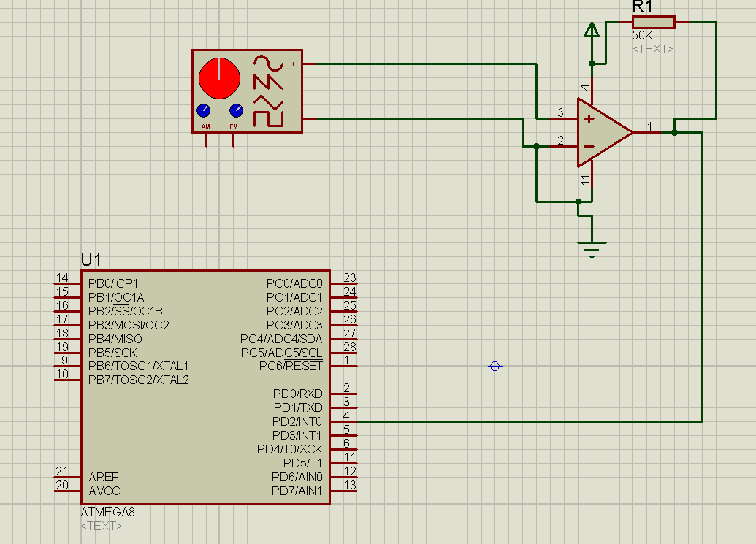Click the ground terminal symbol
Viewport: 756px width, 544px height.
(x=592, y=248)
